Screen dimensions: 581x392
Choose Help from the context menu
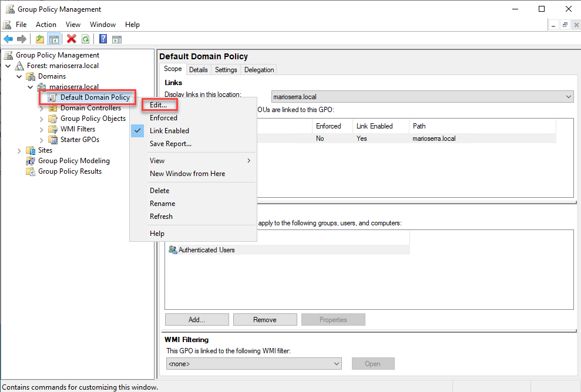[157, 234]
